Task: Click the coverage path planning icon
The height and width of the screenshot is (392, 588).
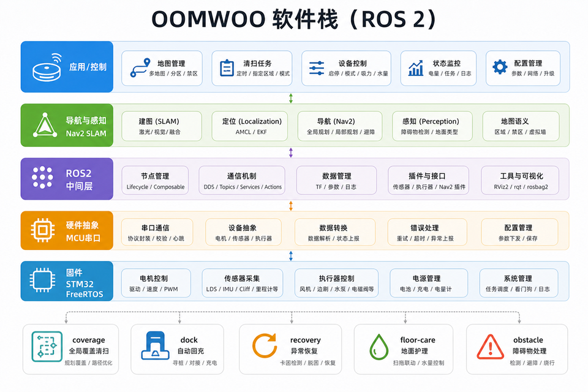Action: coord(47,346)
